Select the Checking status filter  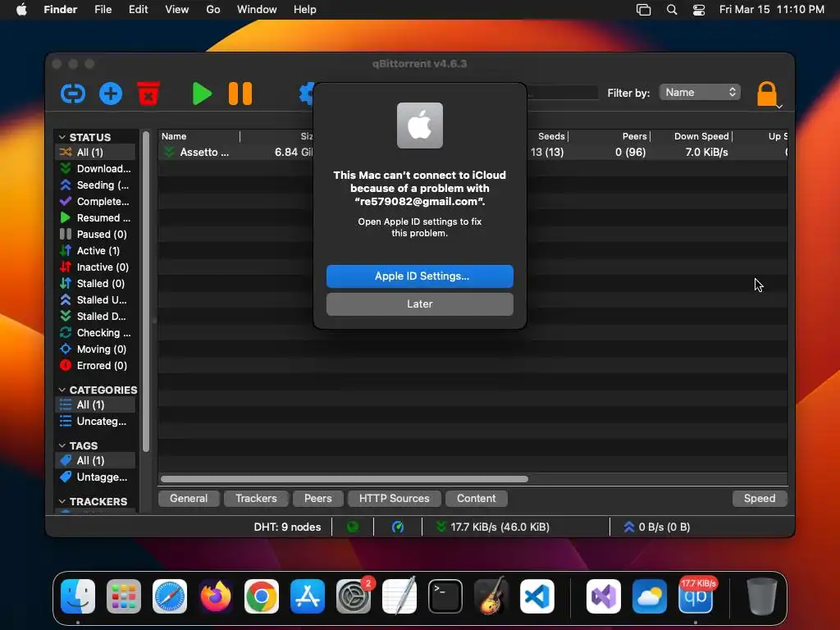point(95,333)
